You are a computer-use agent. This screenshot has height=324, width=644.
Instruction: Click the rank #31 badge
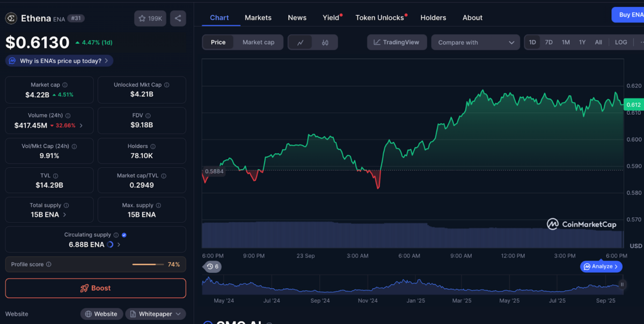(76, 18)
